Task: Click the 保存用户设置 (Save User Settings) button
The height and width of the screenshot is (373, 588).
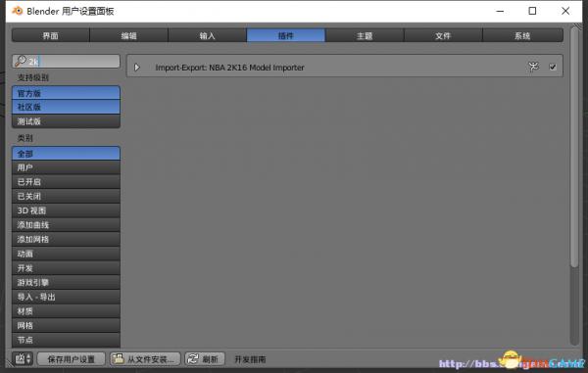Action: point(72,359)
